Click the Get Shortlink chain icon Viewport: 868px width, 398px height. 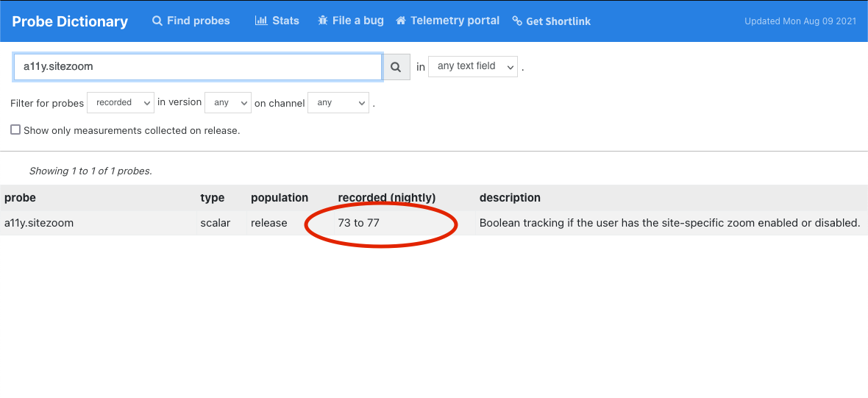coord(517,21)
